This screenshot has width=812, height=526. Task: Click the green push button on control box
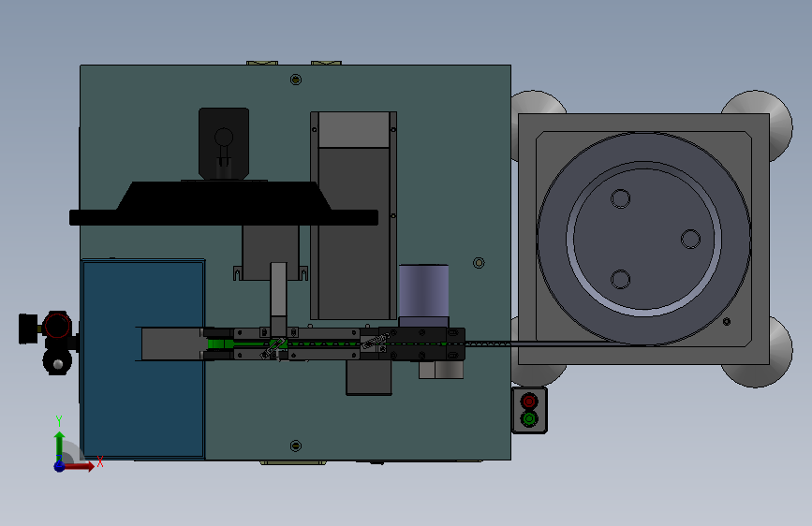tap(529, 418)
